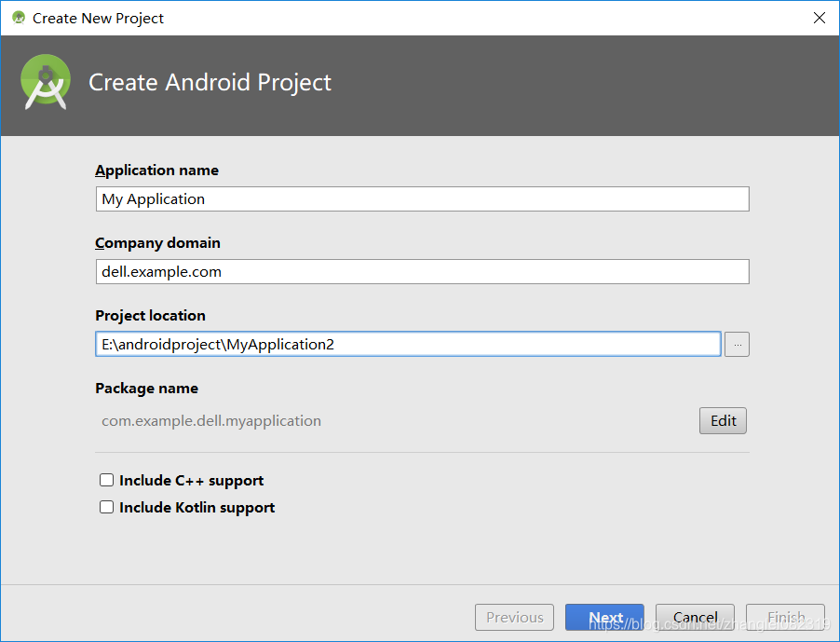The width and height of the screenshot is (840, 642).
Task: Click the grayed package name com.example.dell.myapplication
Action: 211,420
